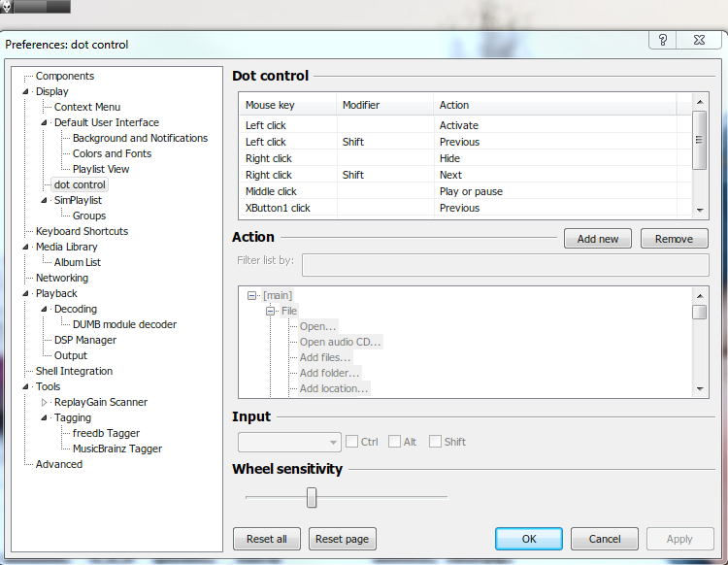728x565 pixels.
Task: Collapse the Display tree section
Action: point(26,91)
